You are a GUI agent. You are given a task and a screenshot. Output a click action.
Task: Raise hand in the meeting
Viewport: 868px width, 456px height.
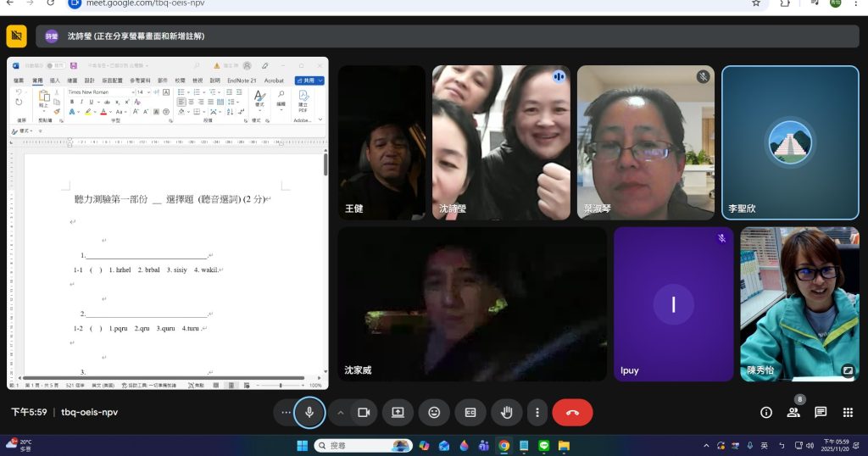pyautogui.click(x=507, y=413)
